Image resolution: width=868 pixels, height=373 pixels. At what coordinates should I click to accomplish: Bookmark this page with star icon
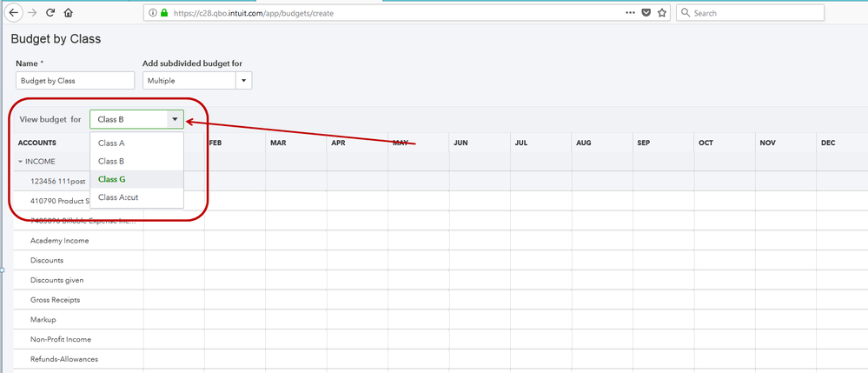click(661, 13)
